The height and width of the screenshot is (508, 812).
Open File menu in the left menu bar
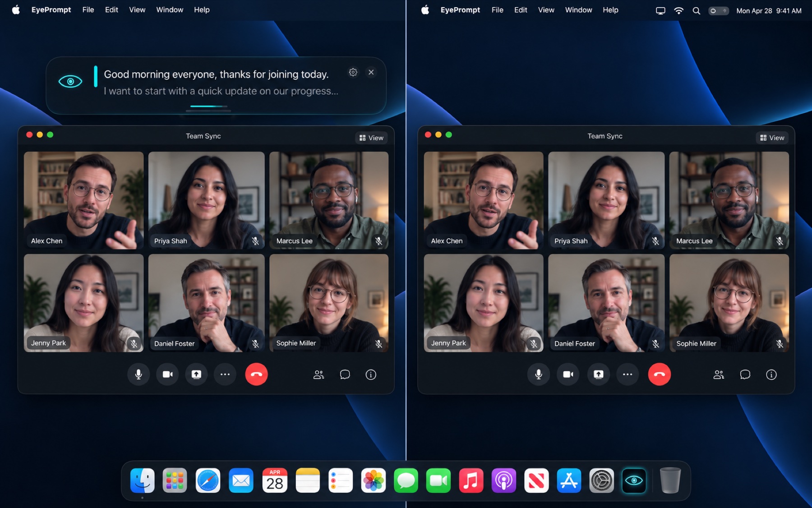tap(88, 10)
